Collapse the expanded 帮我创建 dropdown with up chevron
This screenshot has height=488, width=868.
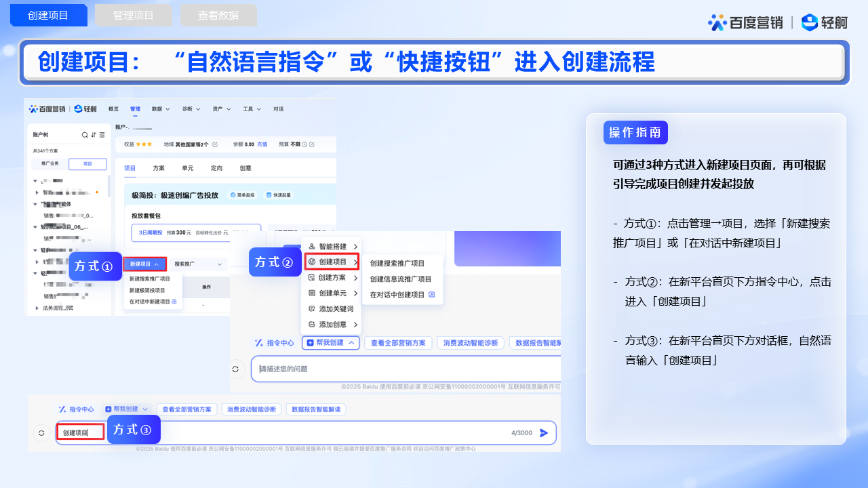(330, 343)
